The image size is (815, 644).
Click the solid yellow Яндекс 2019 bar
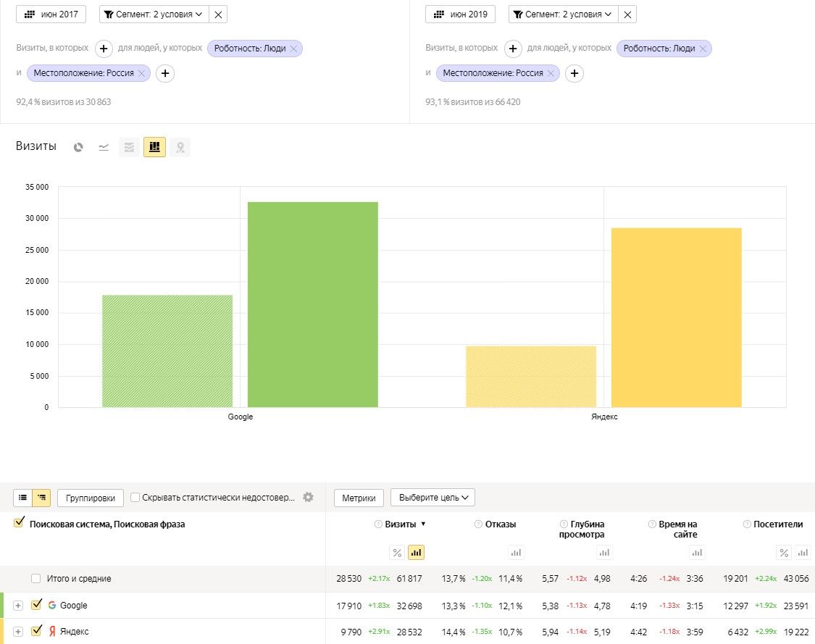(x=677, y=317)
